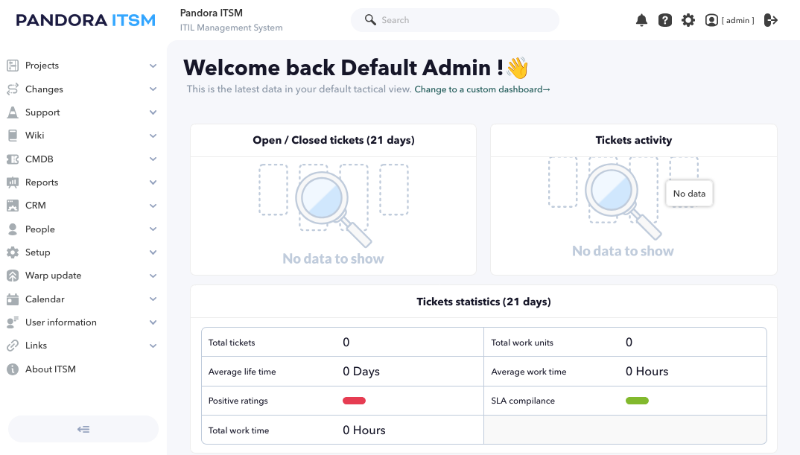Click the Total work time label
The width and height of the screenshot is (800, 455).
point(238,430)
